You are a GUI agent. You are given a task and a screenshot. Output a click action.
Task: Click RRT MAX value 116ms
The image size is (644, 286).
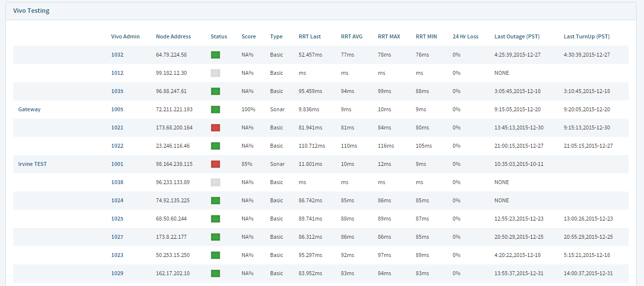[x=386, y=146]
